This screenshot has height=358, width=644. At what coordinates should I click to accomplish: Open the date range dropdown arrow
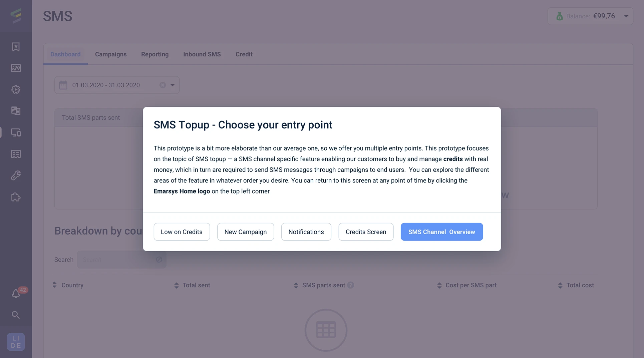click(x=173, y=85)
